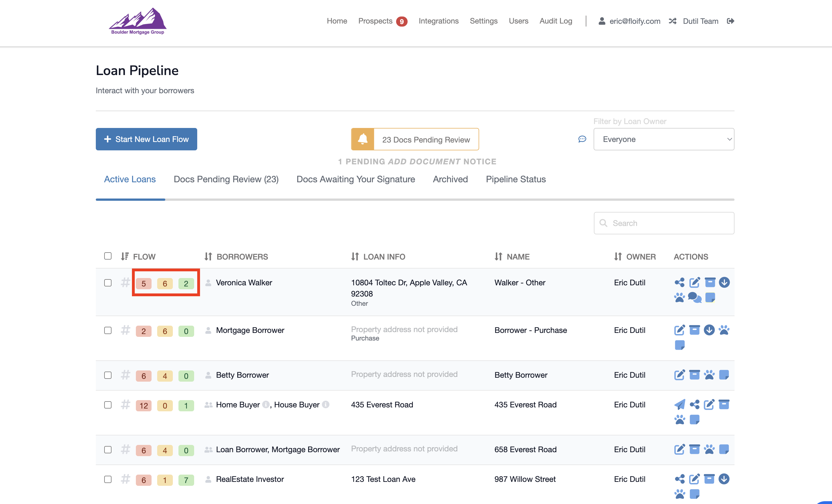Viewport: 832px width, 504px height.
Task: Open the Filter by Loan Owner dropdown
Action: (x=664, y=139)
